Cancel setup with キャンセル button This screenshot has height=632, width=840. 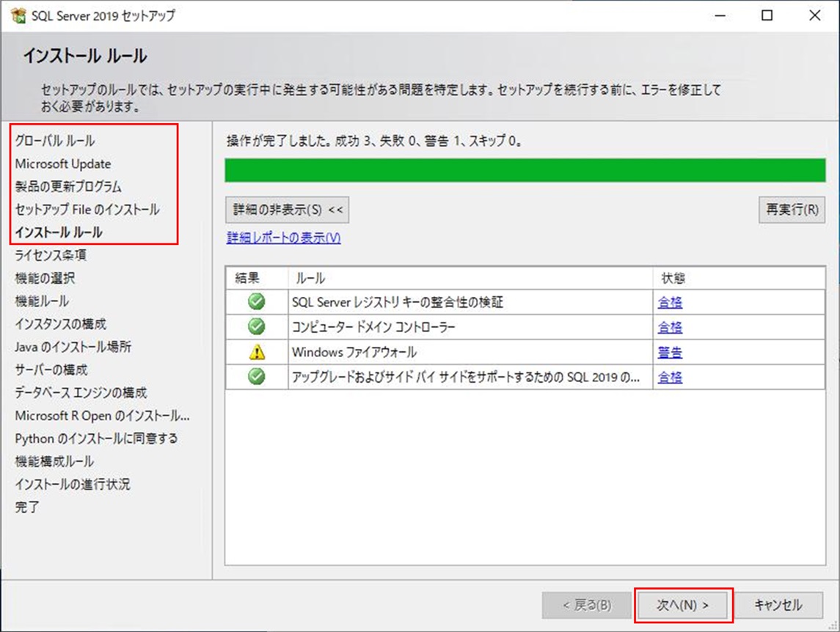(778, 605)
